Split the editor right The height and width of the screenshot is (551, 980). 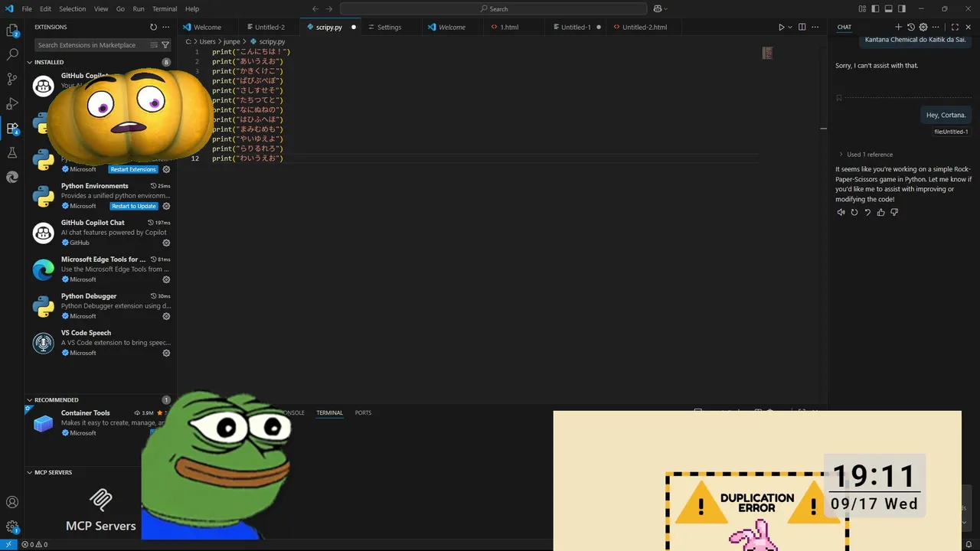point(802,27)
